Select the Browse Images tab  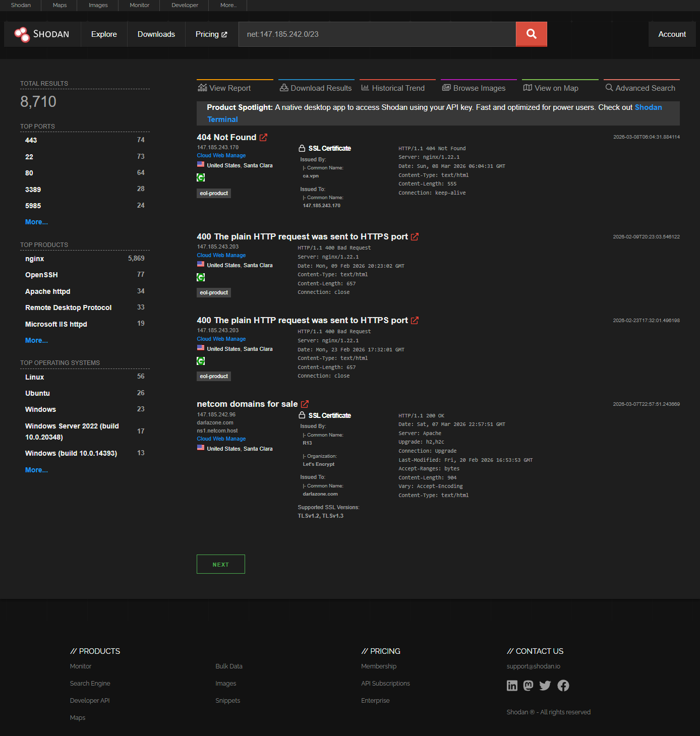coord(477,88)
